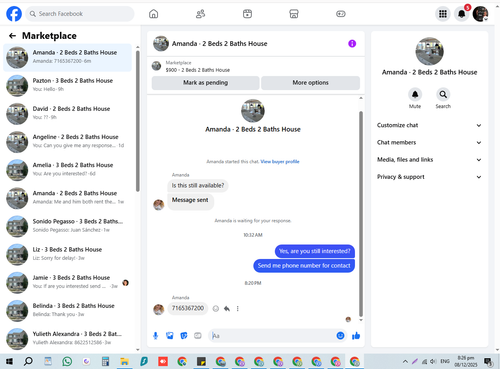Viewport: 500px width, 369px height.
Task: Open the Facebook logo home link
Action: [x=14, y=14]
